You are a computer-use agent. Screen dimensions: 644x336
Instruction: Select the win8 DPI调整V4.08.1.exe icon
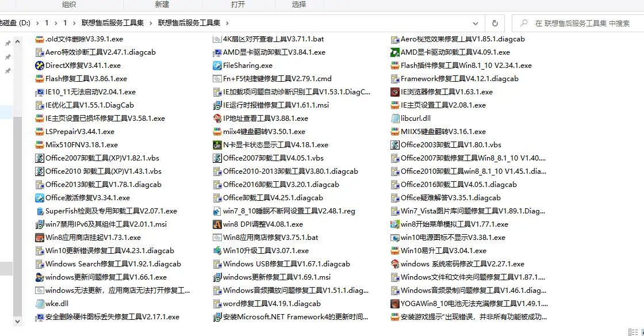pos(217,224)
